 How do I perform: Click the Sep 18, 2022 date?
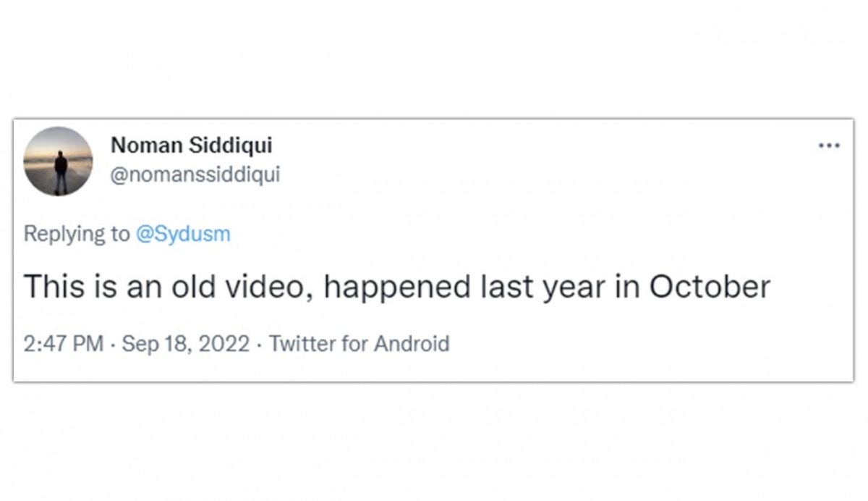point(185,343)
